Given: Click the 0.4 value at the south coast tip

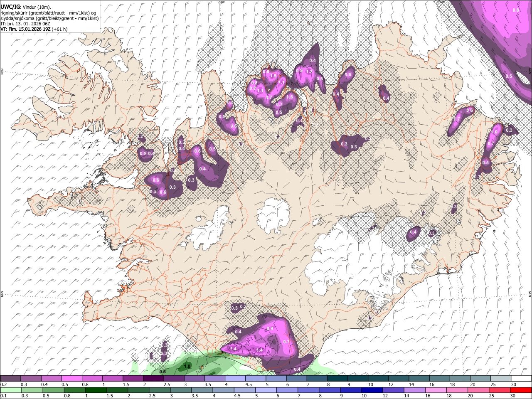Looking at the screenshot, I should point(297,369).
